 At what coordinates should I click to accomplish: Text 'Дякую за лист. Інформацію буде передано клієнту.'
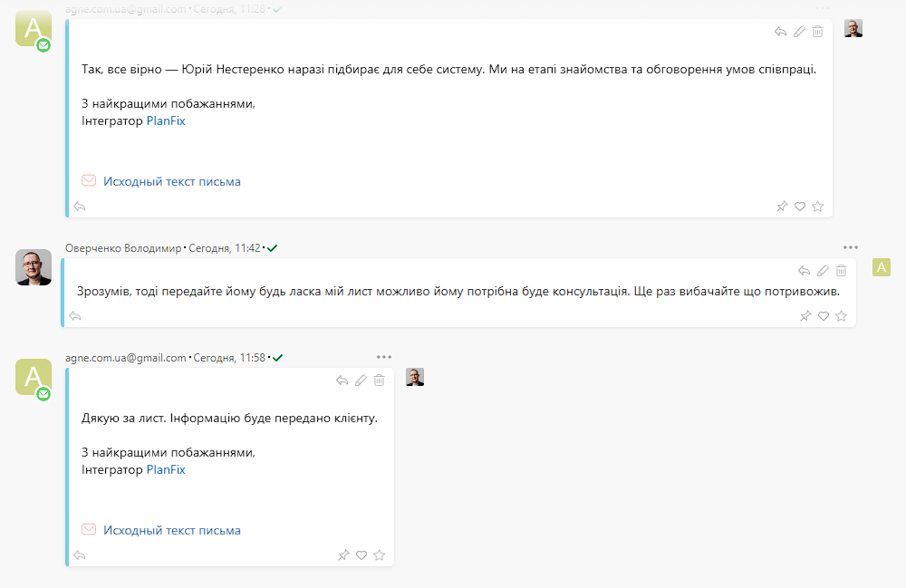click(229, 419)
